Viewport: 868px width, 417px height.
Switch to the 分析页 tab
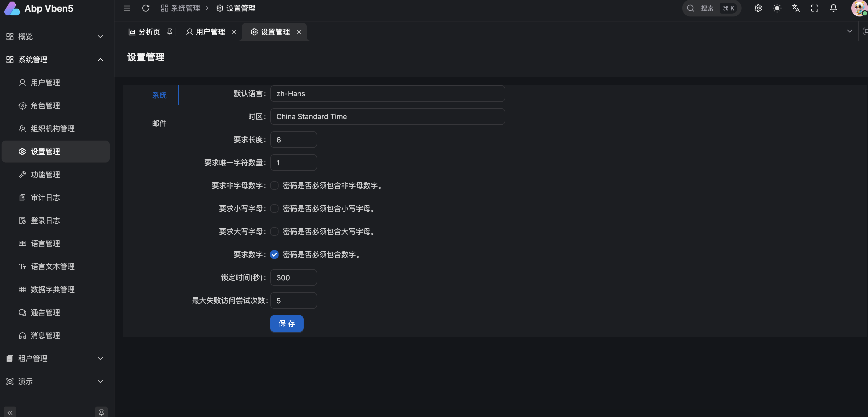[x=149, y=32]
